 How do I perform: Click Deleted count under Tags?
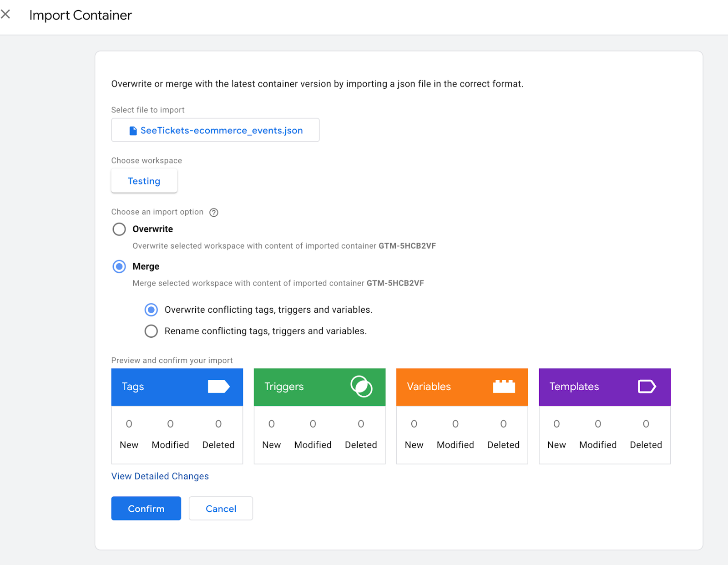pos(218,424)
